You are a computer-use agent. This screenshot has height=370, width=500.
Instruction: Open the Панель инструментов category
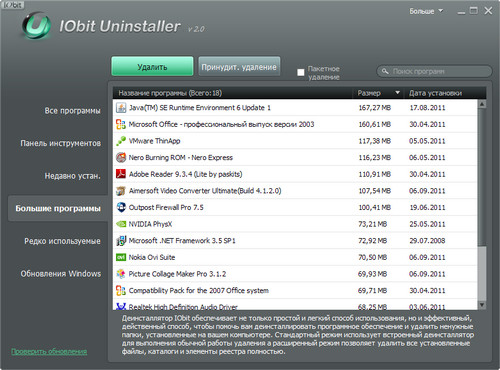(61, 143)
